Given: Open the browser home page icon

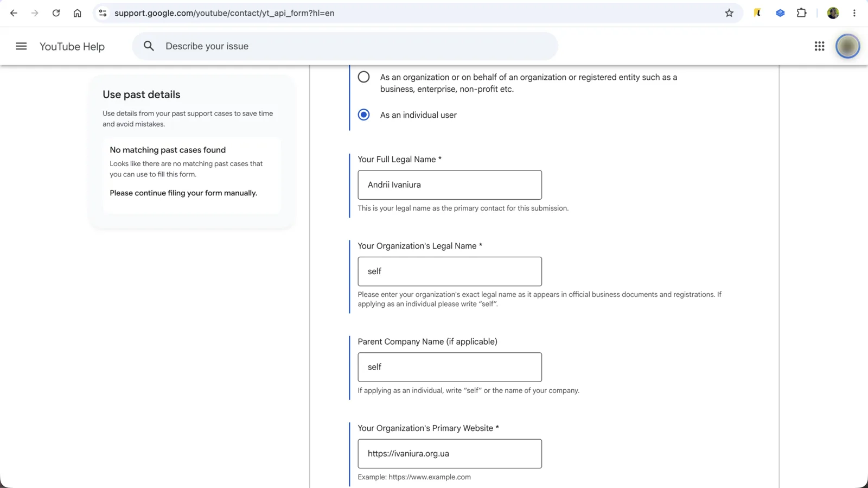Looking at the screenshot, I should (x=77, y=13).
